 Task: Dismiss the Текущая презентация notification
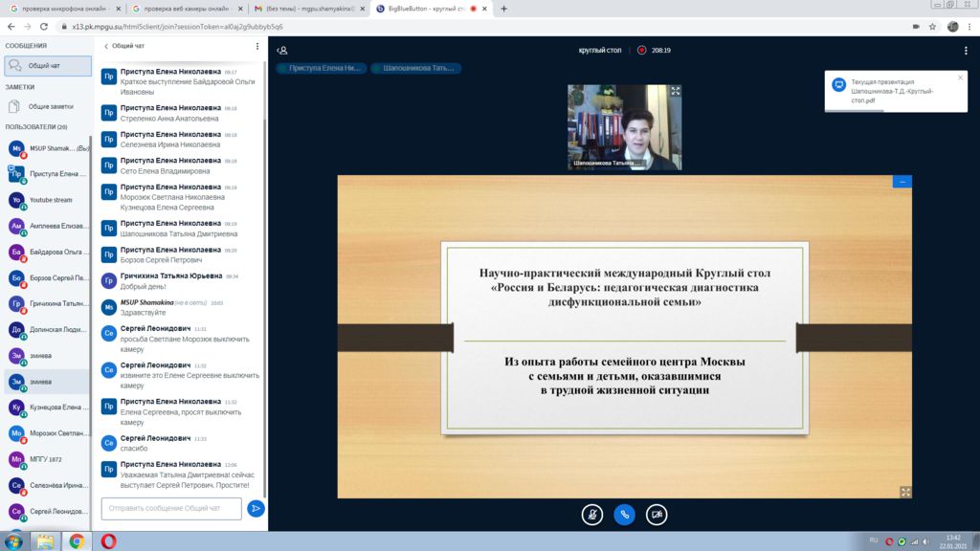coord(961,77)
